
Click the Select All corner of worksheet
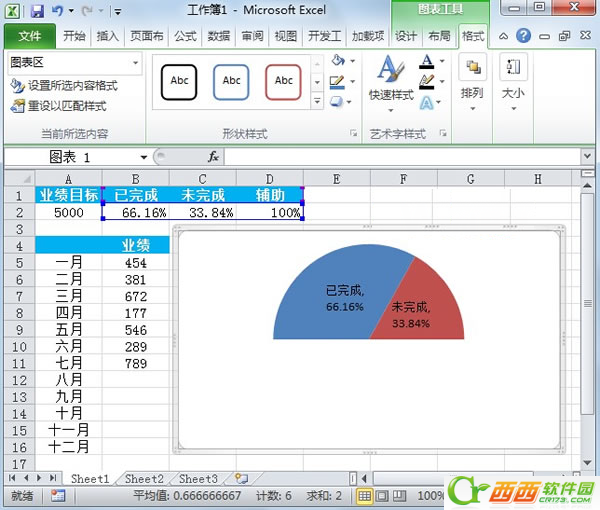tap(20, 179)
